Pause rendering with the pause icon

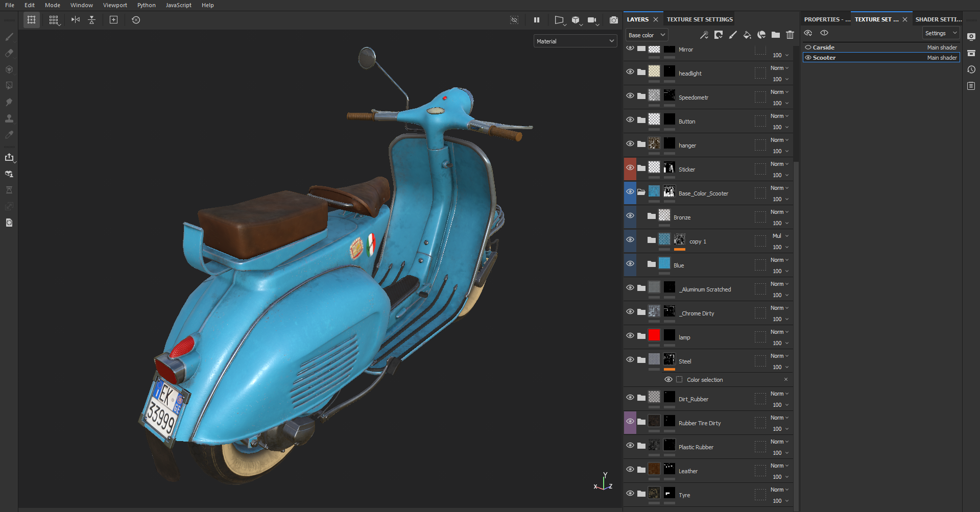coord(537,20)
